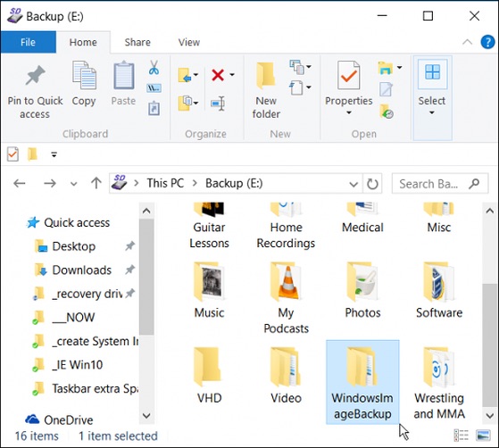Expand the address bar history dropdown

click(353, 184)
